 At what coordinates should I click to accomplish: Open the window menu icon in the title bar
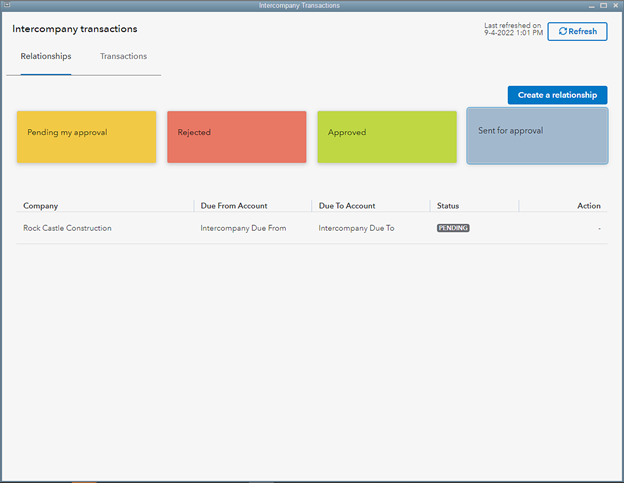coord(8,6)
